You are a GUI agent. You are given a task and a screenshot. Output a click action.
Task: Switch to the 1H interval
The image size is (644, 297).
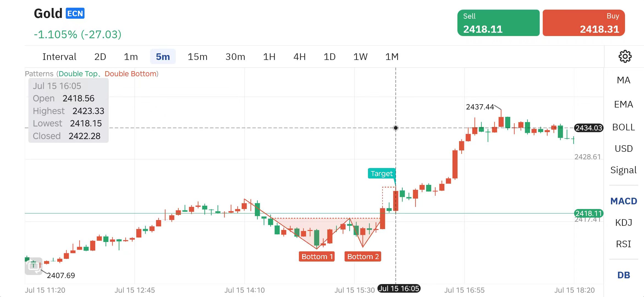pyautogui.click(x=269, y=57)
